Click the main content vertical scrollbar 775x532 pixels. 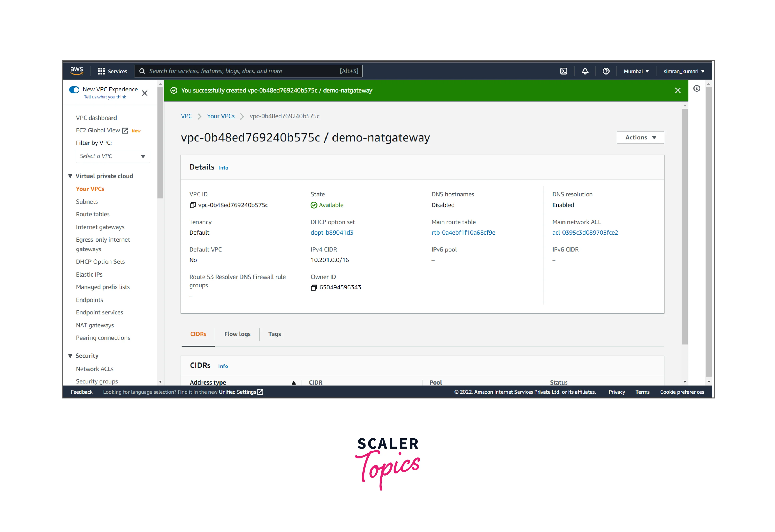pos(685,227)
